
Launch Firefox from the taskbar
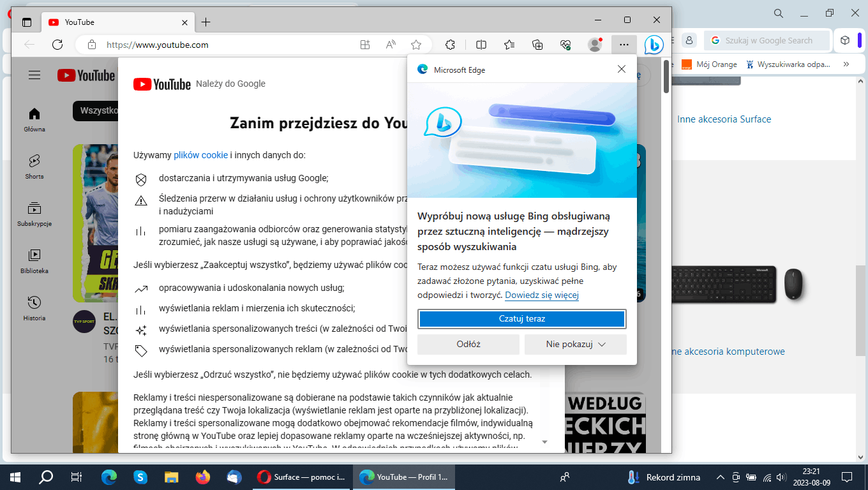pos(203,477)
